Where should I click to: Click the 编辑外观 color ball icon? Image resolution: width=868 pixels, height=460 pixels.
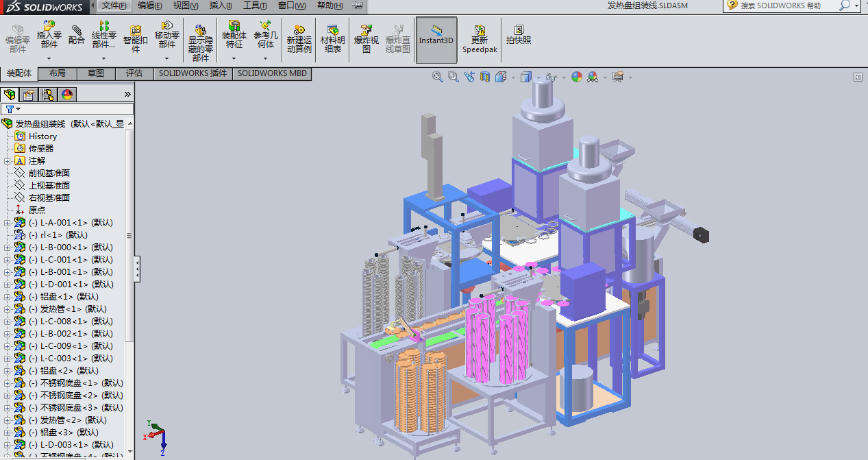tap(576, 77)
